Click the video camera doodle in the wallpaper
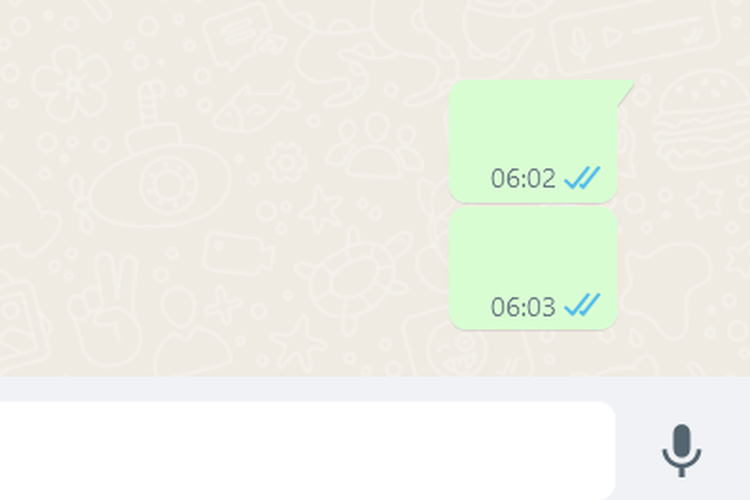This screenshot has width=750, height=500. [x=238, y=254]
